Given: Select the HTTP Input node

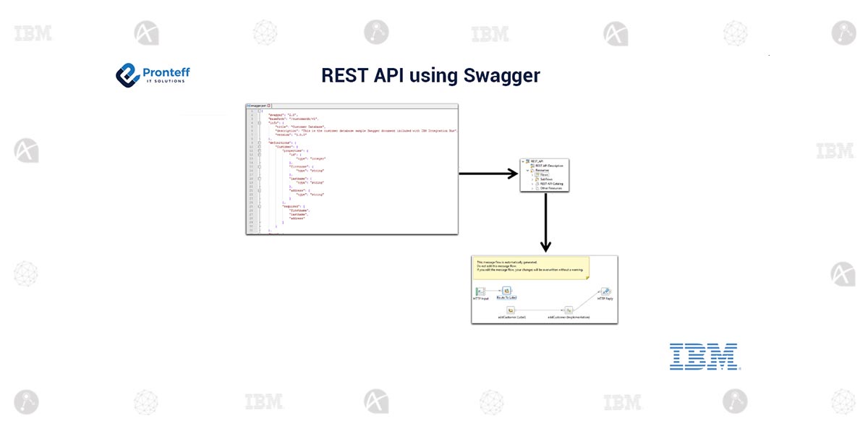Looking at the screenshot, I should tap(481, 291).
